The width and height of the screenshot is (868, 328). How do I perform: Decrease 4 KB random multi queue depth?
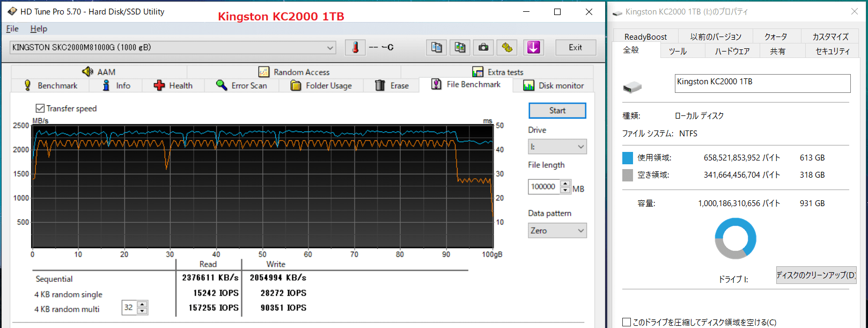pyautogui.click(x=142, y=311)
